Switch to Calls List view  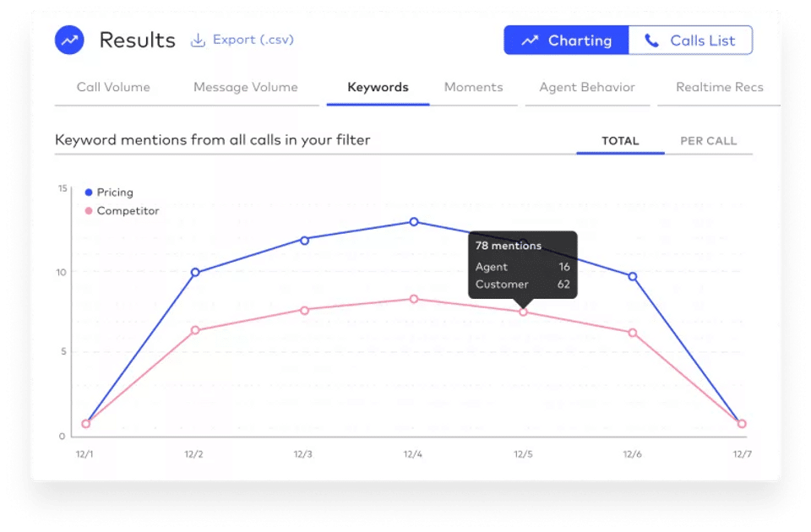coord(690,41)
